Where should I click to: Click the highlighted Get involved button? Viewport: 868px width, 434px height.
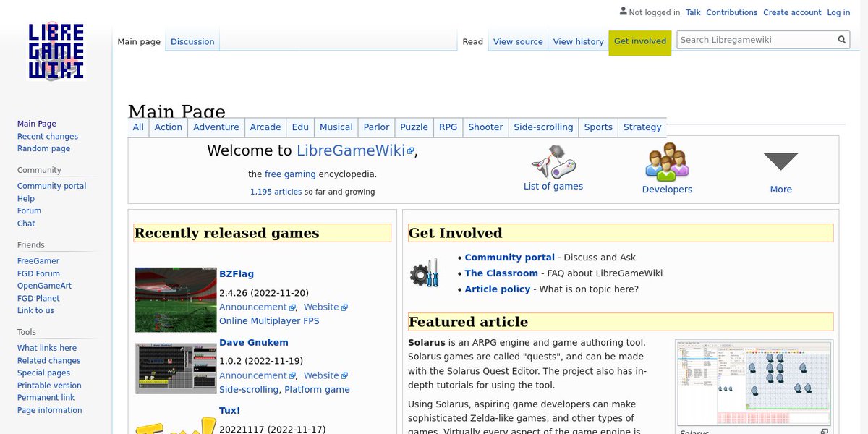(x=639, y=41)
